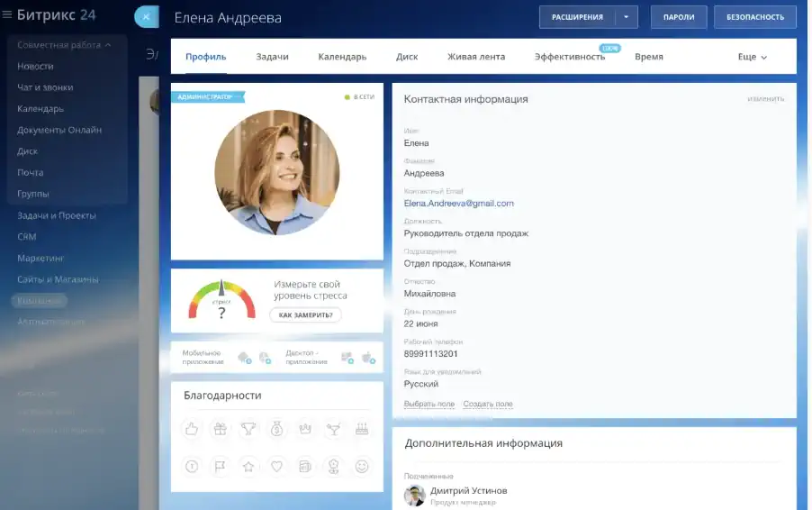Click the В СЕТИ online status indicator
This screenshot has width=812, height=510.
point(359,97)
